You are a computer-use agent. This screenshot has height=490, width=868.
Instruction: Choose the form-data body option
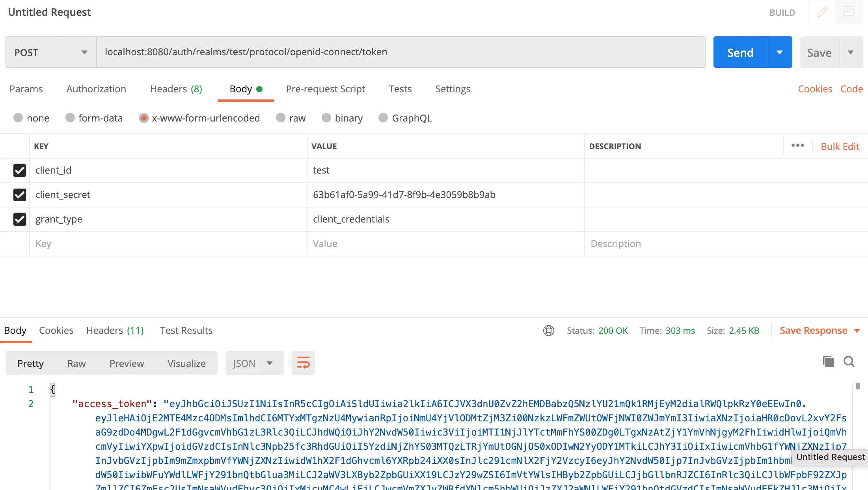point(70,118)
